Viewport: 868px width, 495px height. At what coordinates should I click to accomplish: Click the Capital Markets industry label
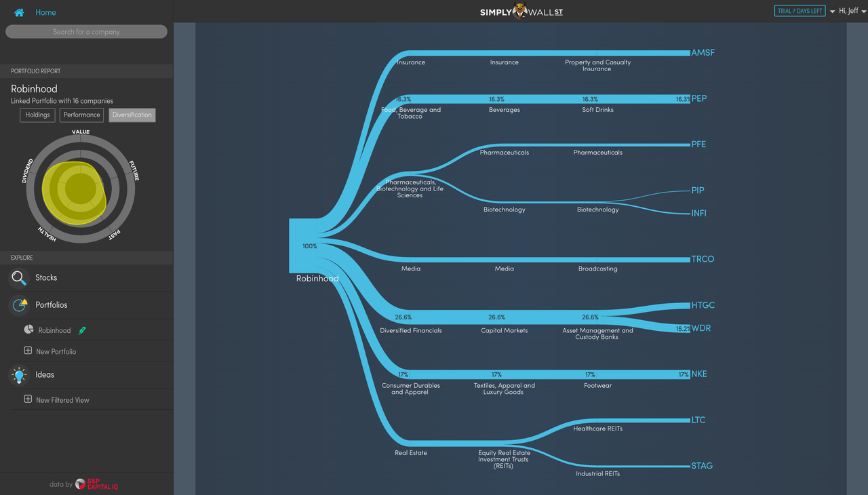point(505,331)
